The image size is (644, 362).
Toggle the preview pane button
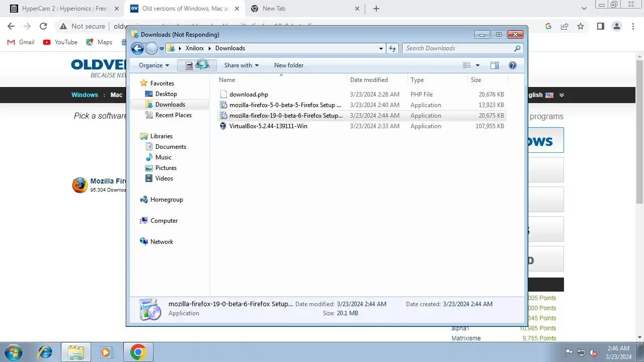pyautogui.click(x=495, y=65)
